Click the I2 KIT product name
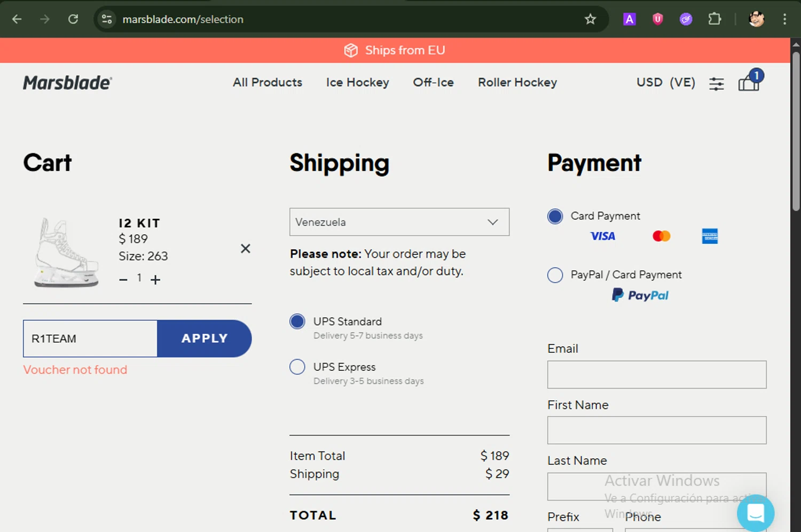Image resolution: width=801 pixels, height=532 pixels. [139, 223]
